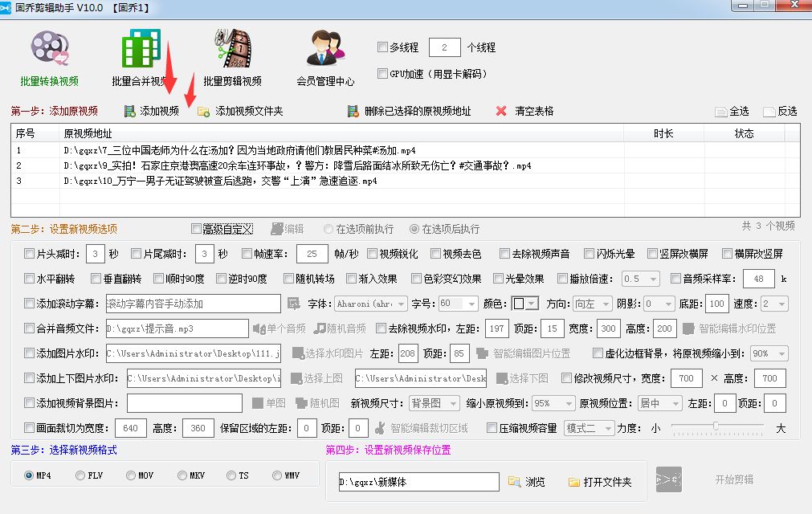Enable GPU加速 checkbox
812x514 pixels.
[382, 74]
